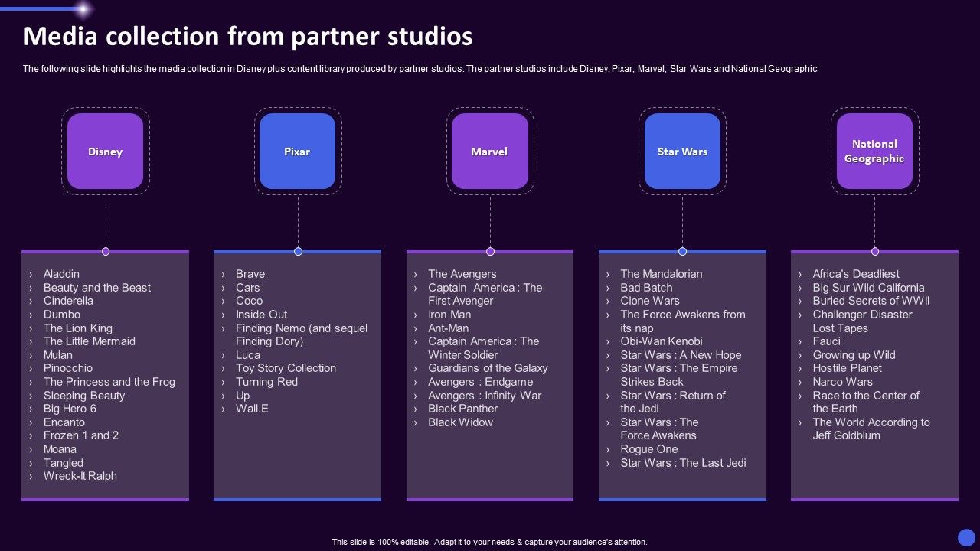This screenshot has height=551, width=980.
Task: Click 'Cars' in the Pixar list
Action: 248,288
